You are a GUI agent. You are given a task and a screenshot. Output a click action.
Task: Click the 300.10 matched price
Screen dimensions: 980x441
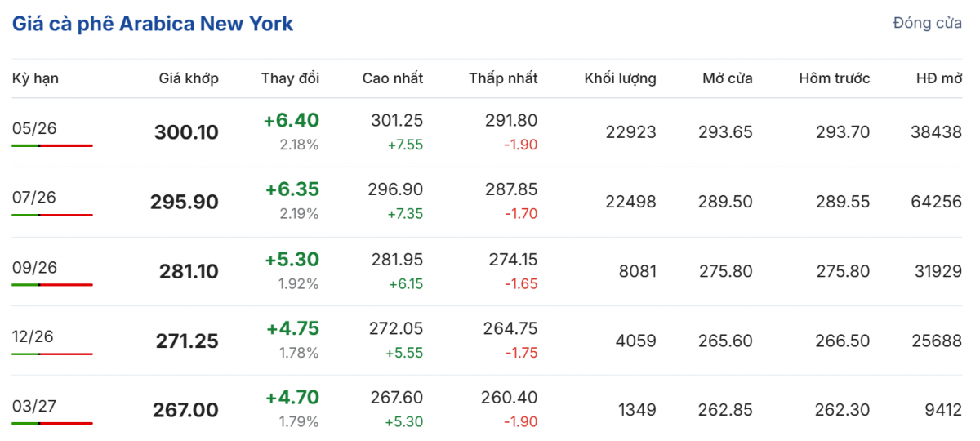pos(186,132)
